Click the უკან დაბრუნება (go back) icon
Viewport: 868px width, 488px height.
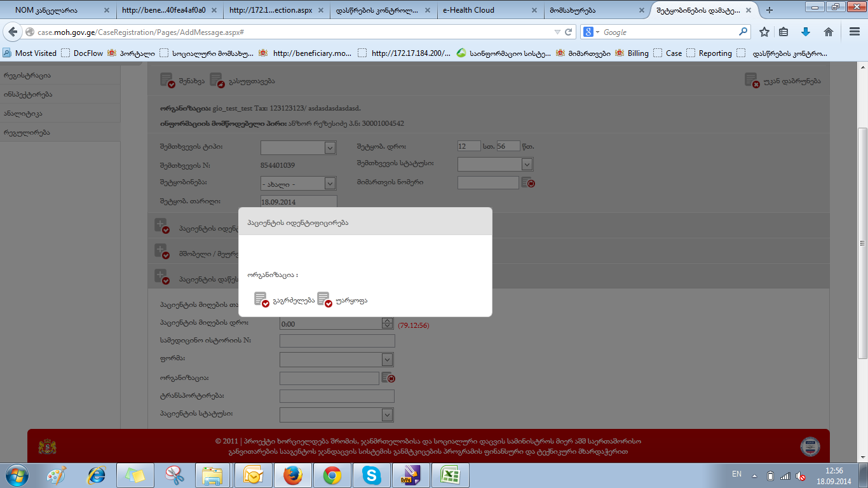(x=752, y=81)
